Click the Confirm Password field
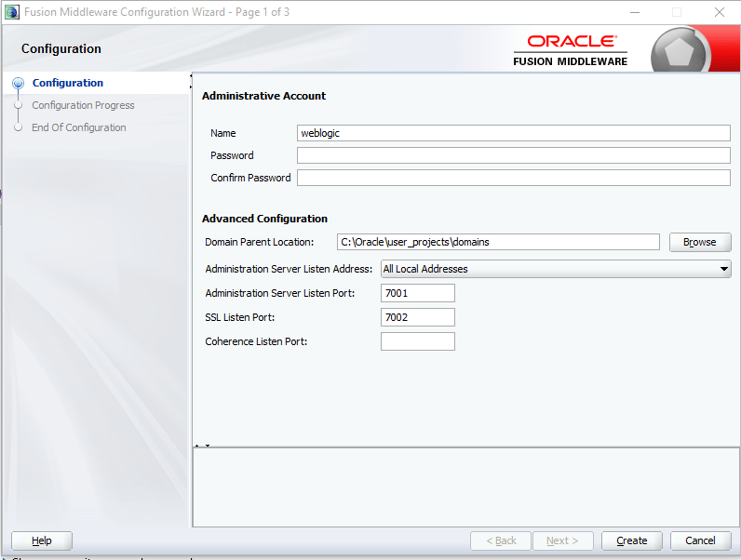This screenshot has width=741, height=560. [x=513, y=178]
